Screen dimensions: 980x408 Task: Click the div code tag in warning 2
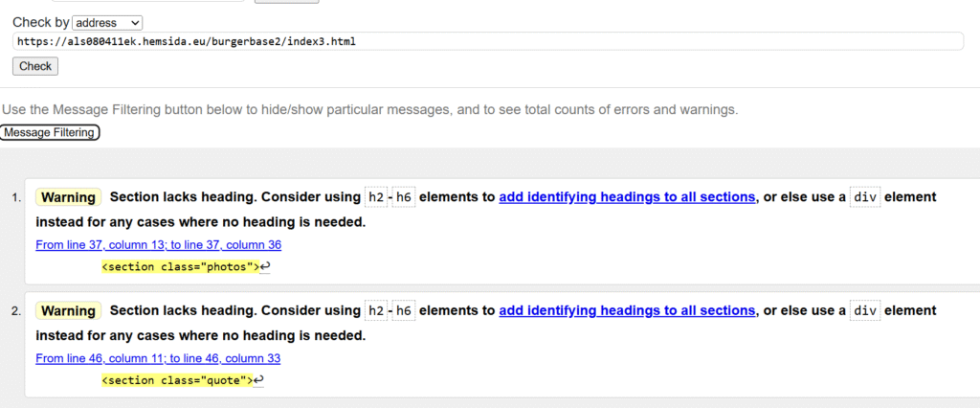click(x=865, y=310)
